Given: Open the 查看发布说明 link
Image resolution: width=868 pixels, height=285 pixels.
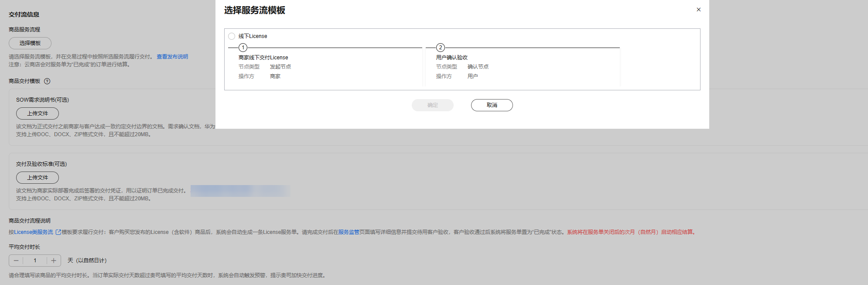Looking at the screenshot, I should click(172, 57).
